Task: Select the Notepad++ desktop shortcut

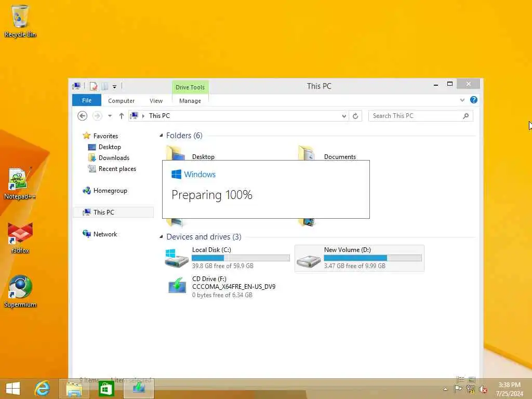Action: coord(19,183)
